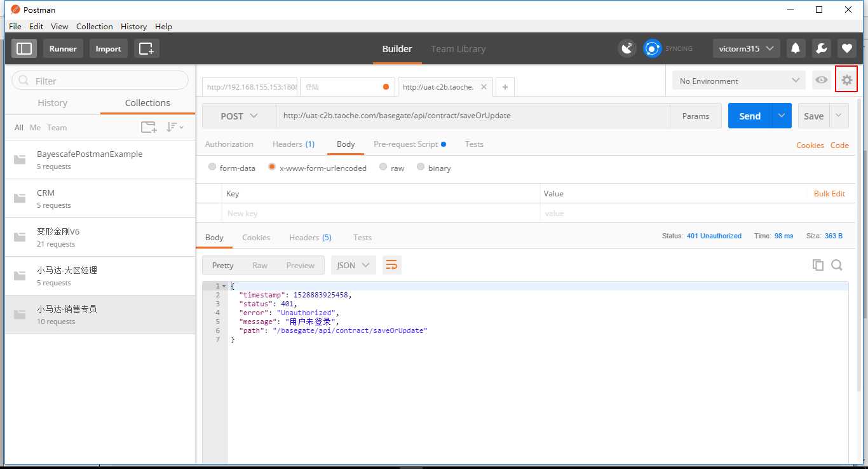Screen dimensions: 868x469
Task: Open the victorm315 account dropdown
Action: (747, 48)
